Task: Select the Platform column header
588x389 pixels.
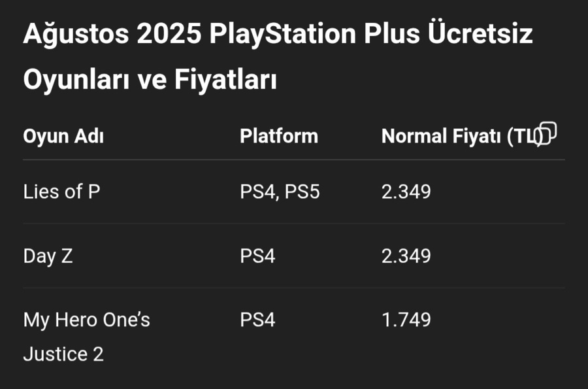Action: point(279,136)
